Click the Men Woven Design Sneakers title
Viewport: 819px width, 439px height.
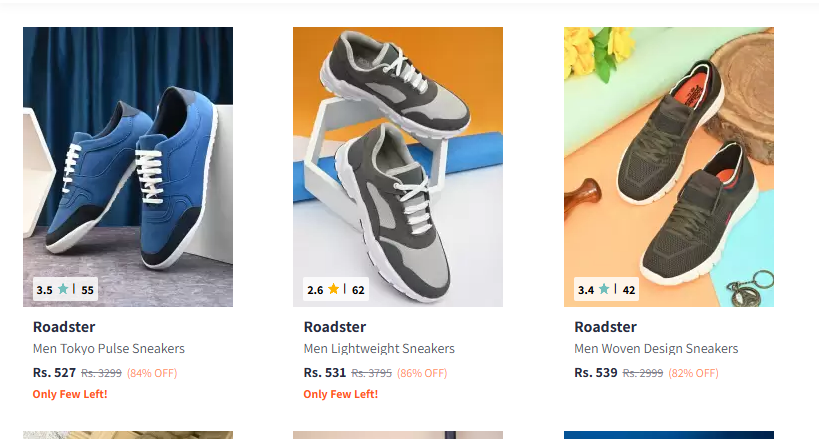tap(656, 349)
